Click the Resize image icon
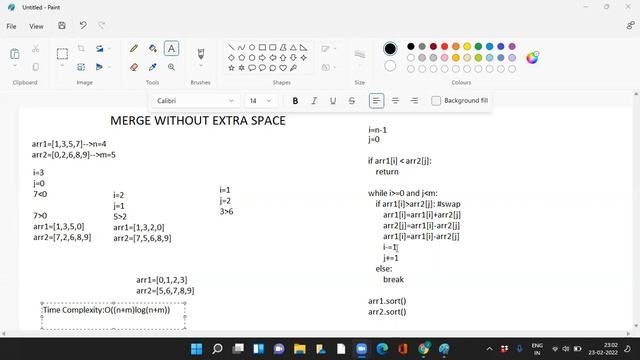This screenshot has width=640, height=360. pos(81,67)
